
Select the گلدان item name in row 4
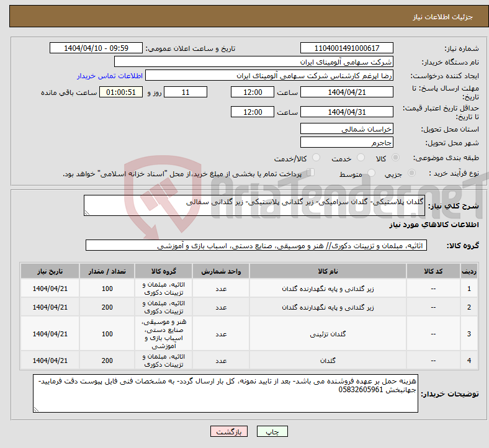tap(328, 361)
